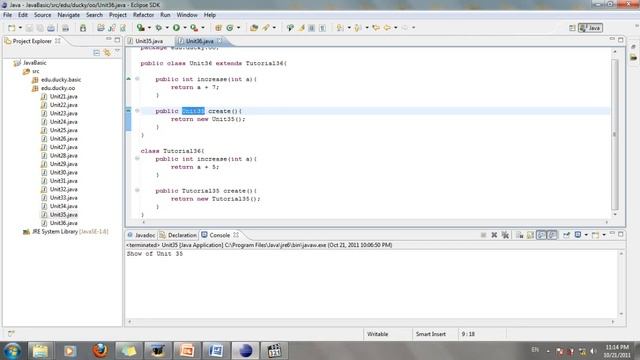This screenshot has width=640, height=360.
Task: Switch to Unit35.java editor tab
Action: coord(149,41)
